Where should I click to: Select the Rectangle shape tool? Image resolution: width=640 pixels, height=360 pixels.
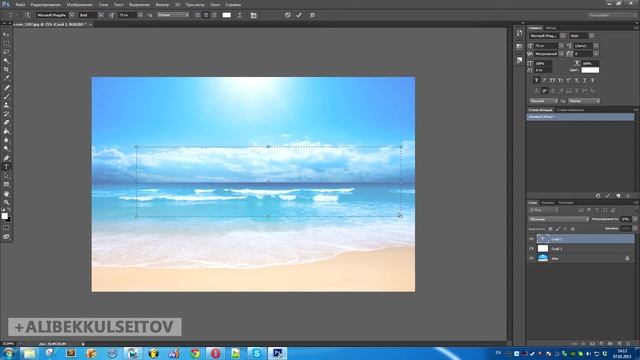[6, 184]
